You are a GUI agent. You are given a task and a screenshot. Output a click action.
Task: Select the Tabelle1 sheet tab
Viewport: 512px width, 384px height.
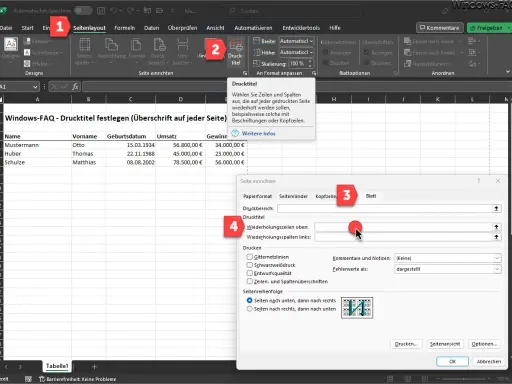click(x=57, y=366)
